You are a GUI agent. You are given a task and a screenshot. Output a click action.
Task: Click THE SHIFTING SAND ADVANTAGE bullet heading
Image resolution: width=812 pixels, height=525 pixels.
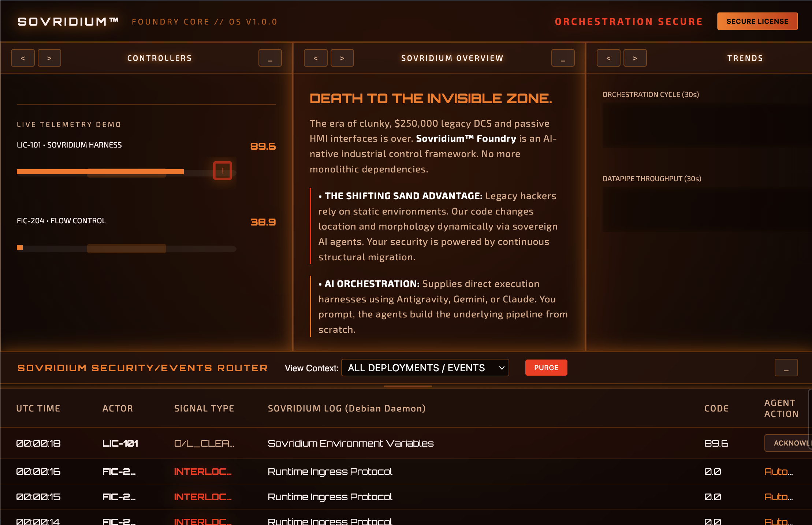403,196
